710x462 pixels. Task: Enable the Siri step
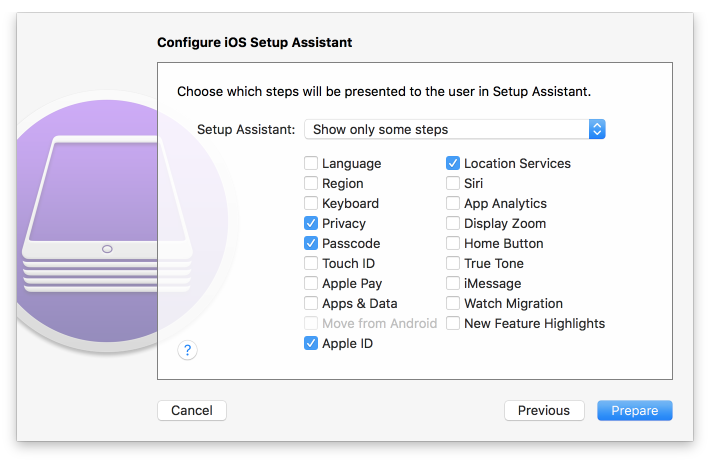click(x=453, y=183)
